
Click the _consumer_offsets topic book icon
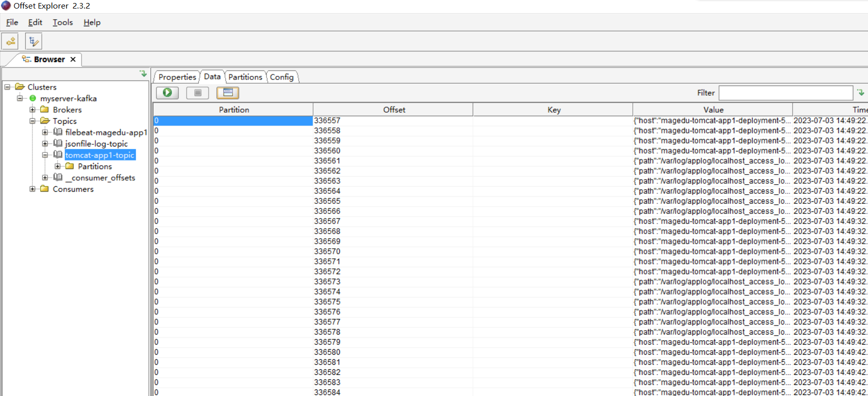click(58, 178)
